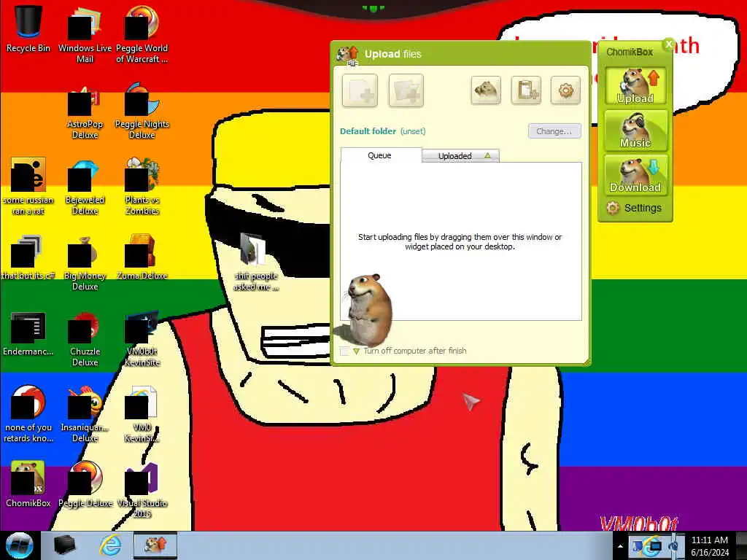Click Change… for the default folder

pos(554,131)
